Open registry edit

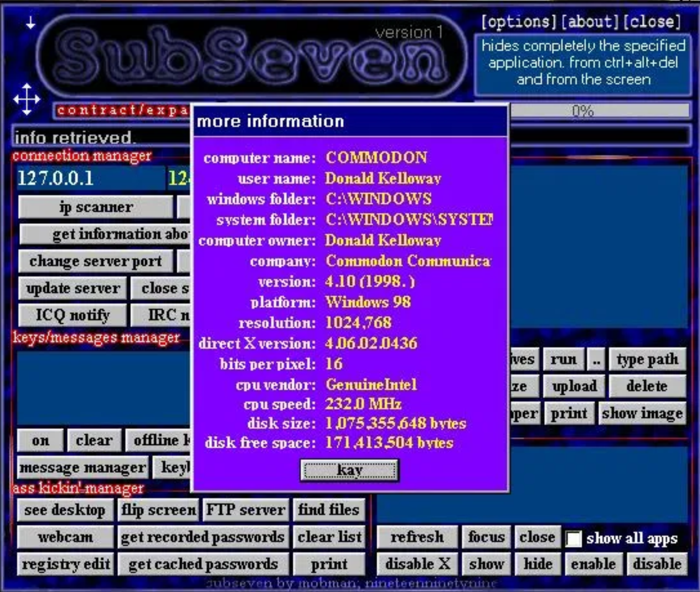[x=65, y=564]
